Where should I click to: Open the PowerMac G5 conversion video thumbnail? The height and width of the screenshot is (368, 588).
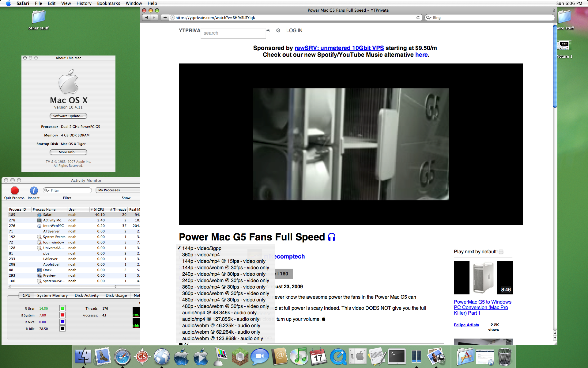(483, 278)
